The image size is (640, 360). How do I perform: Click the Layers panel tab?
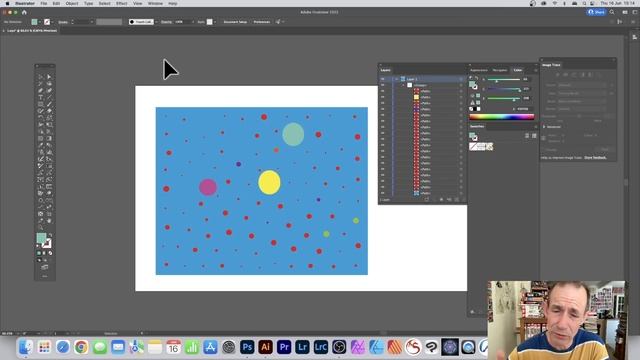click(386, 70)
